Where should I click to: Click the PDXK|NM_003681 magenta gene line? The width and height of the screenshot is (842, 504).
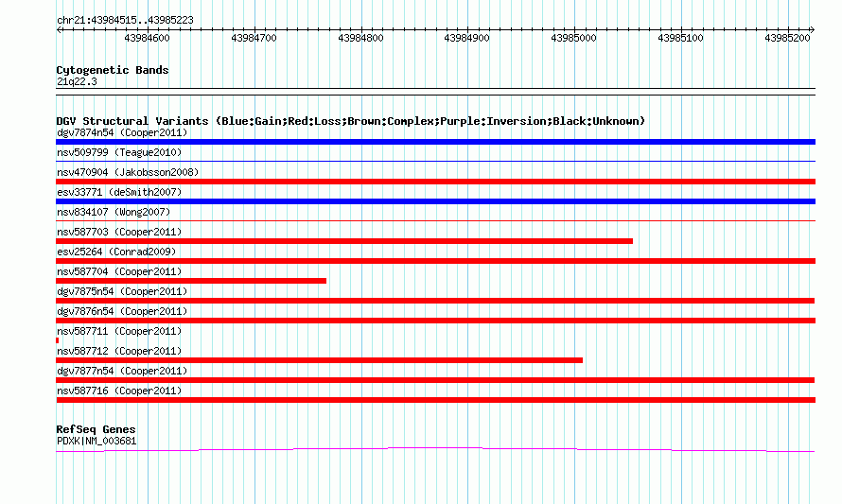[x=435, y=450]
